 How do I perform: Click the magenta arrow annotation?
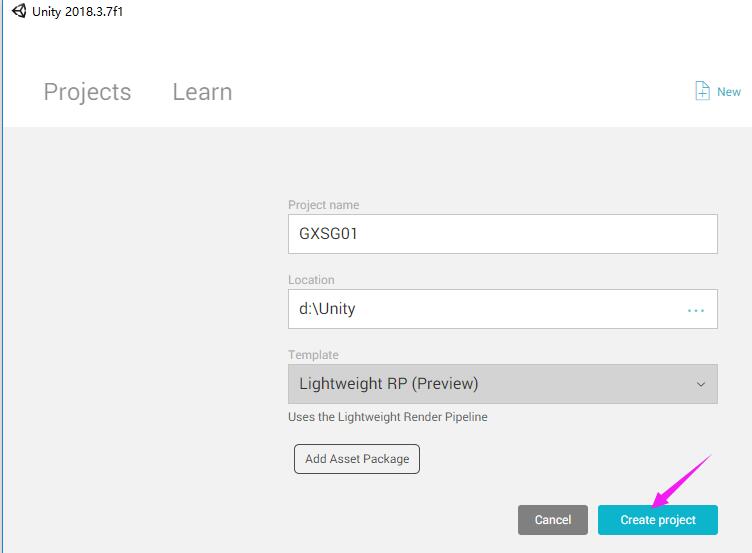[x=680, y=480]
